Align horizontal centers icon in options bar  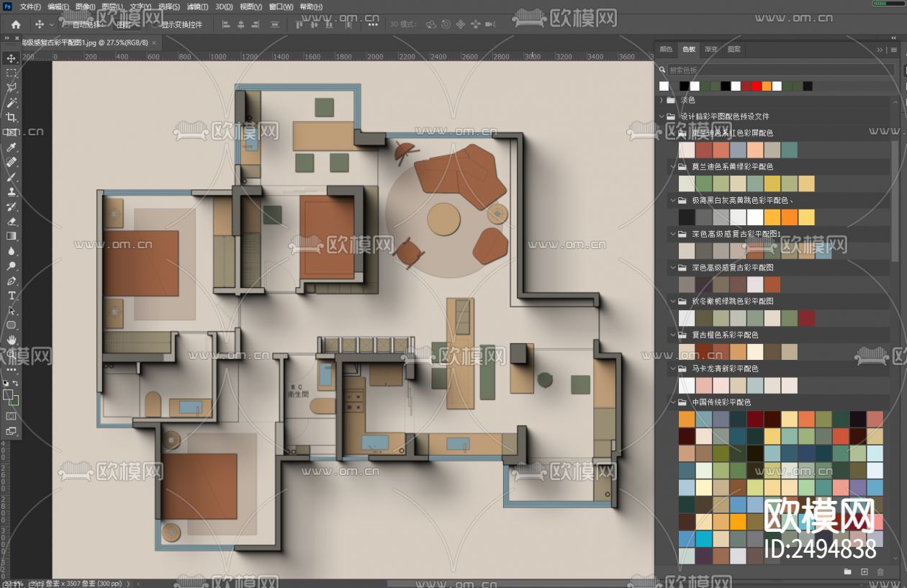(241, 24)
